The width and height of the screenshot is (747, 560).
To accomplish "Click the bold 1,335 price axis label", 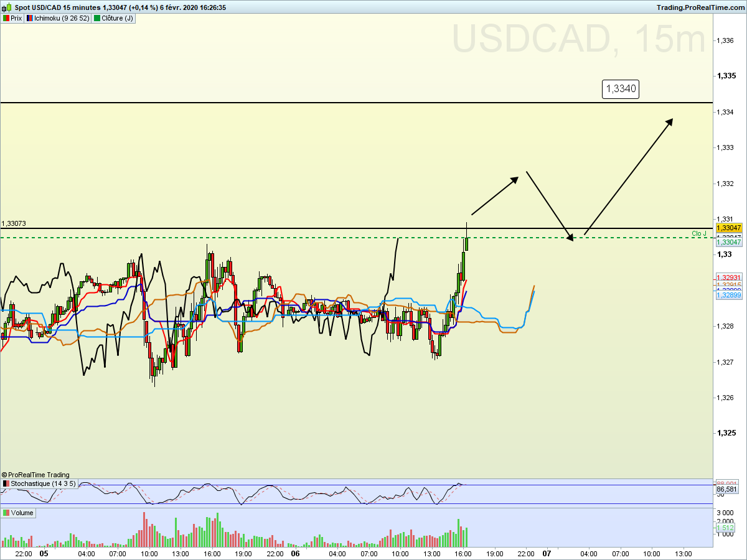I will [726, 76].
